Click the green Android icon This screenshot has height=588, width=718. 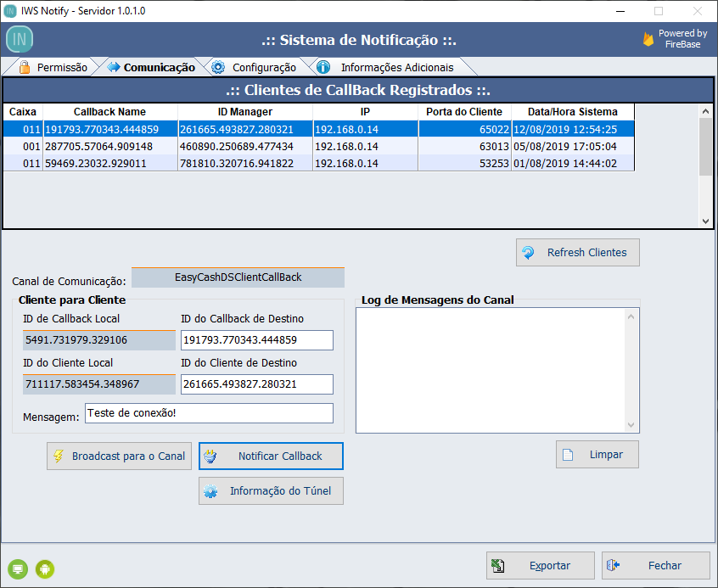[x=45, y=568]
